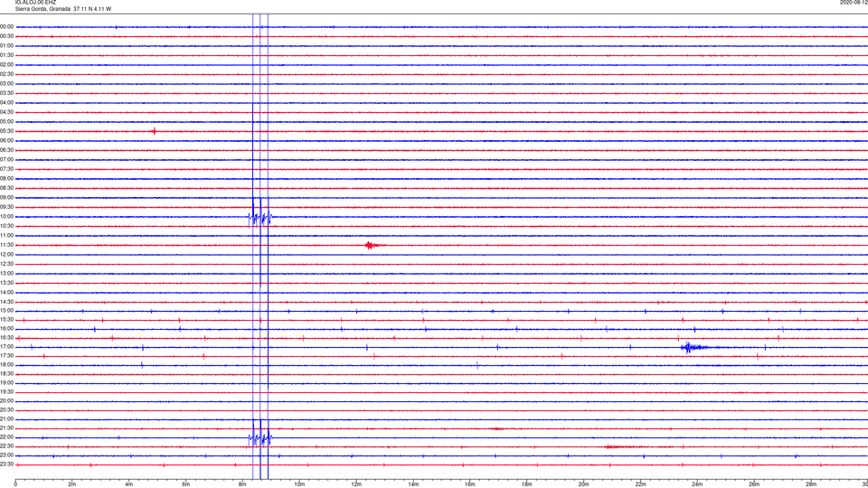The image size is (868, 488).
Task: Select the 13:30 time row label
Action: [x=6, y=283]
